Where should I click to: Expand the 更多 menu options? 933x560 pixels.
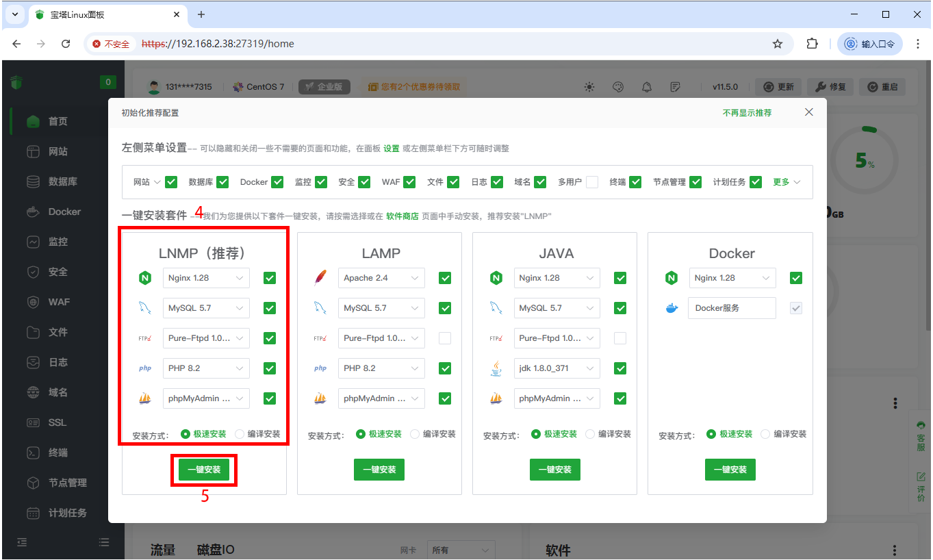pos(787,182)
